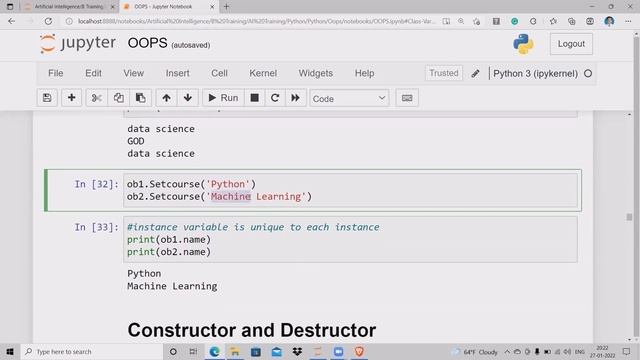Open the Cell menu

[x=219, y=73]
